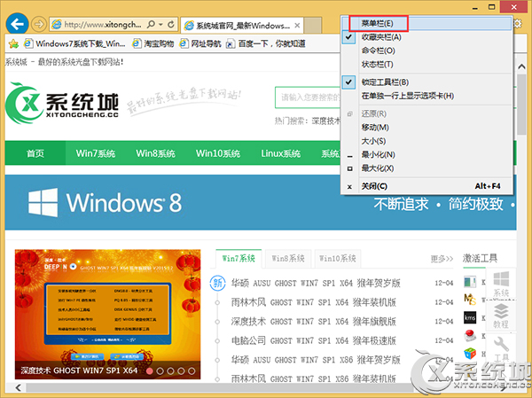
Task: Click the favorites star add icon
Action: [x=13, y=43]
